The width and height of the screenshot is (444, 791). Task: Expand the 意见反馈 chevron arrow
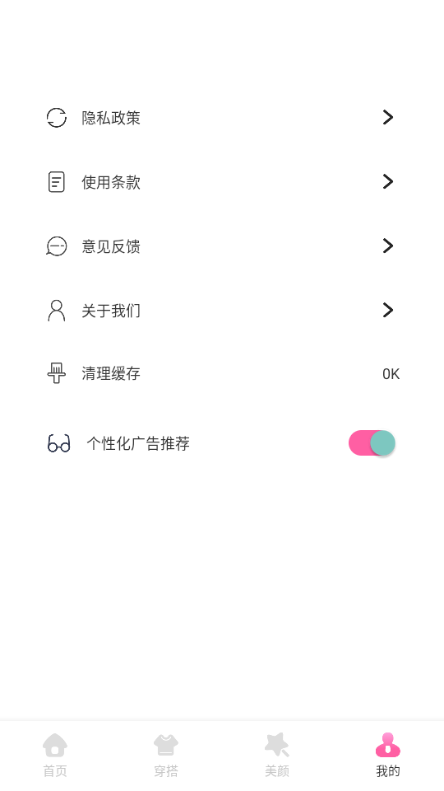click(x=387, y=246)
